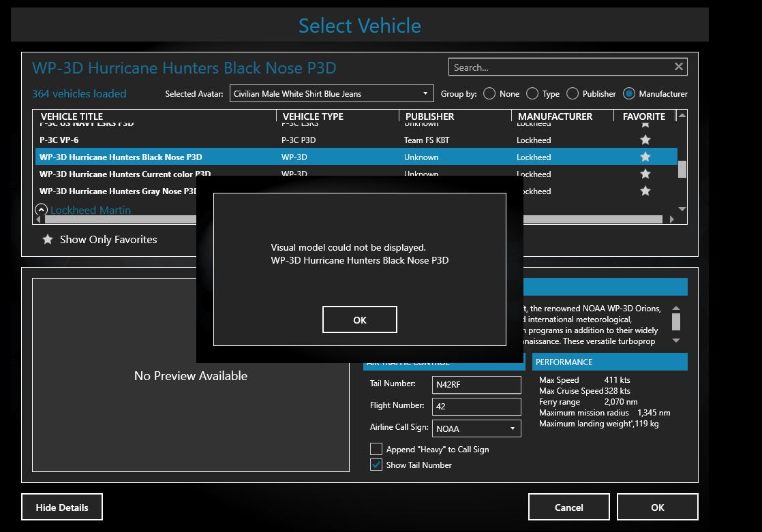Select Group by None radio button
Viewport: 762px width, 532px height.
(489, 94)
